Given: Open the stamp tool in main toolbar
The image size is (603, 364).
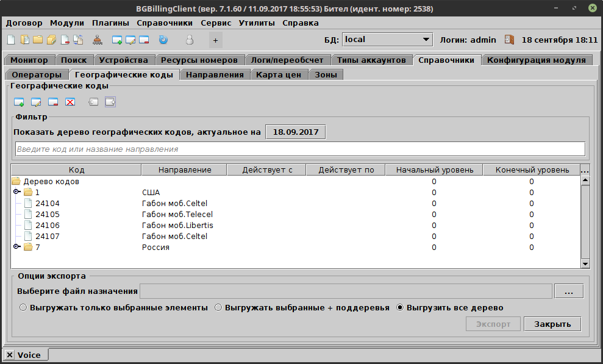Looking at the screenshot, I should [98, 40].
